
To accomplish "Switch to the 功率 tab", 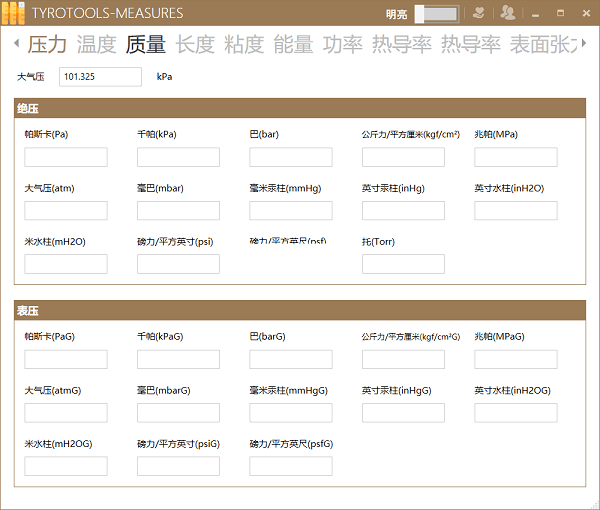I will 342,44.
